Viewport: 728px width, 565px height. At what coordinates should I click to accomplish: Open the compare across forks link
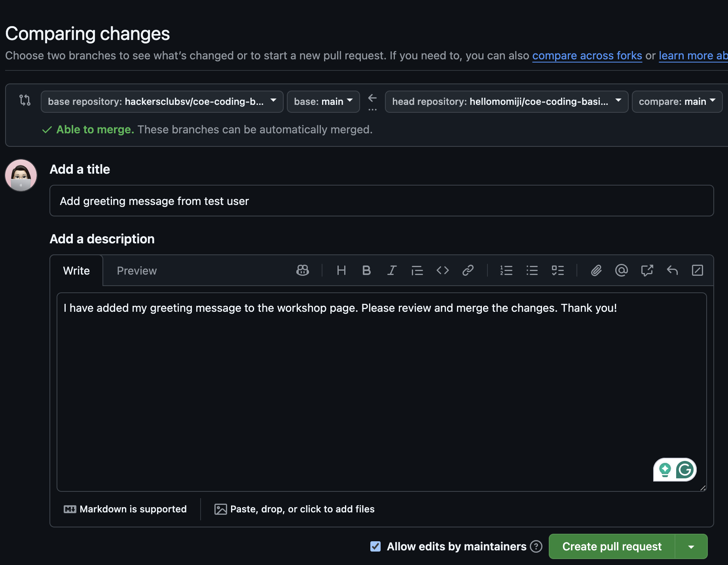point(587,55)
